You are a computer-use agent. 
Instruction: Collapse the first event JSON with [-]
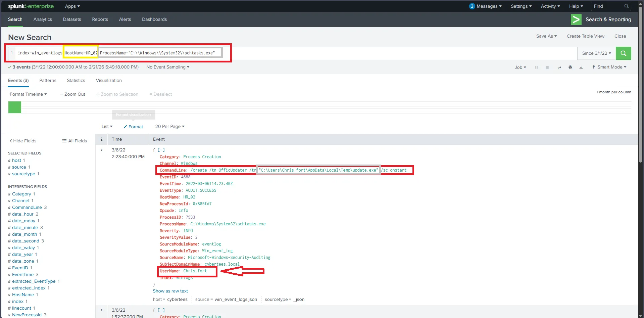161,150
